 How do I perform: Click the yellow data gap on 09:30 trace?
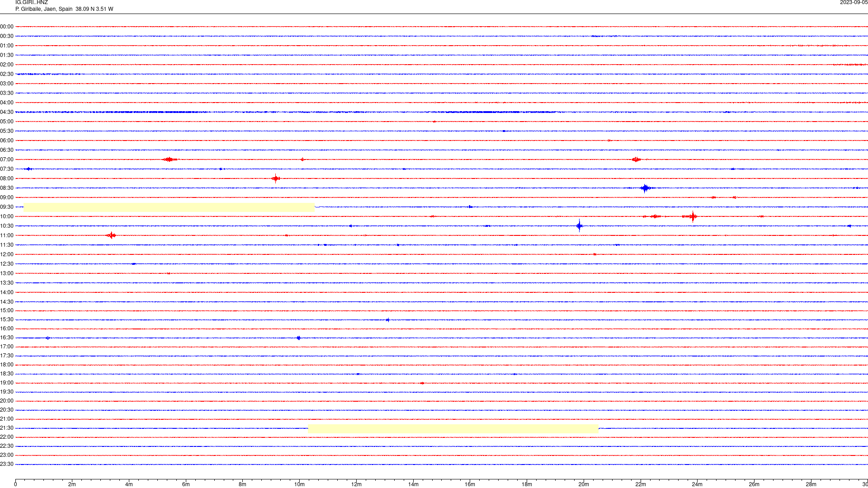[169, 207]
